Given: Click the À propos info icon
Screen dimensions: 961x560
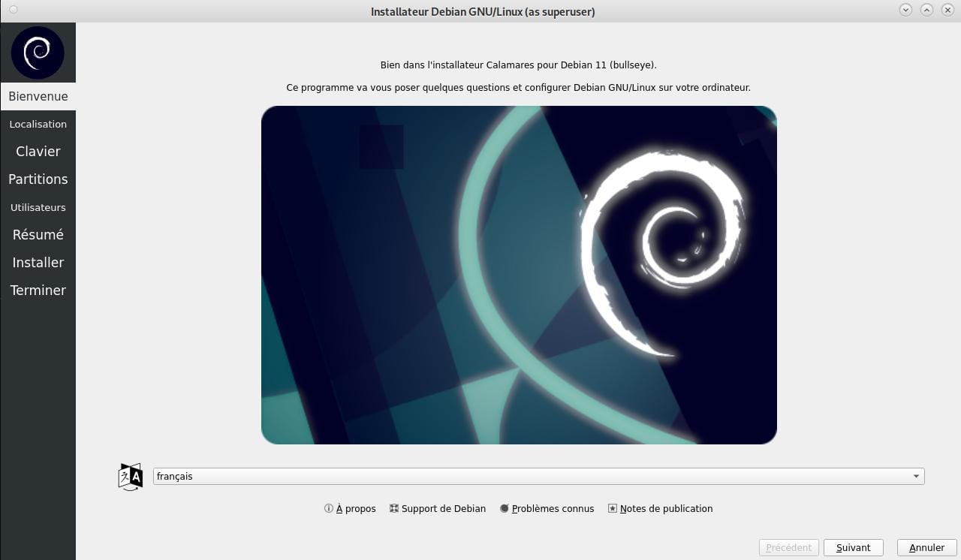Looking at the screenshot, I should point(328,508).
